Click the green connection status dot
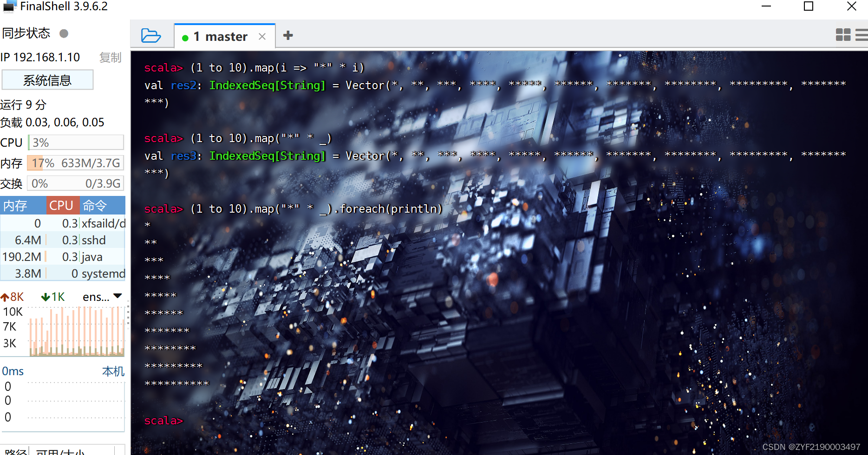 coord(185,38)
